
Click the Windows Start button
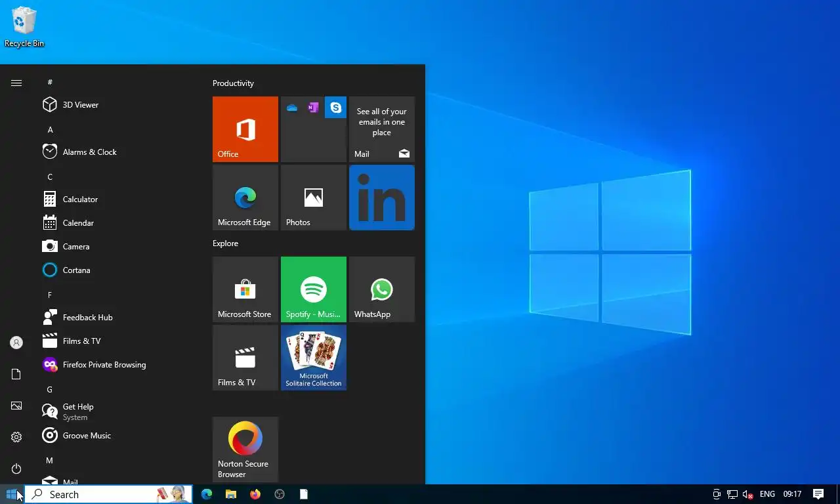pyautogui.click(x=12, y=494)
